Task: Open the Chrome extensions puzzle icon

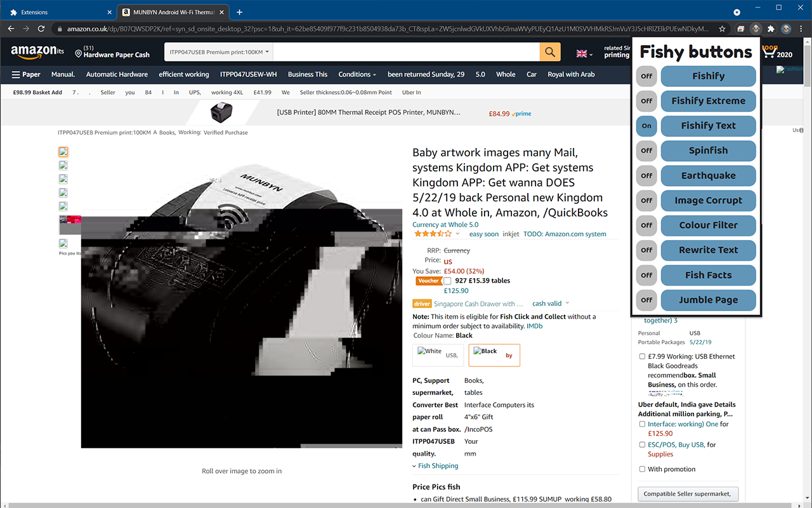Action: pyautogui.click(x=771, y=29)
